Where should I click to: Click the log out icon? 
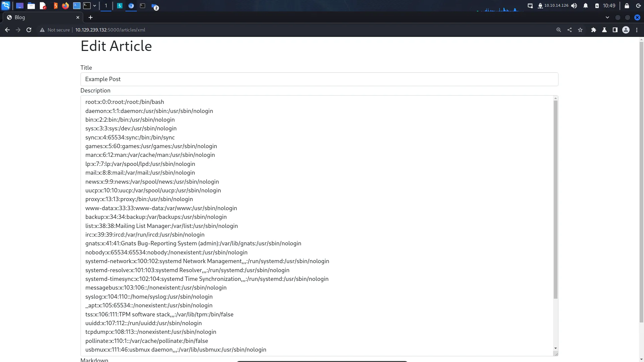click(638, 6)
